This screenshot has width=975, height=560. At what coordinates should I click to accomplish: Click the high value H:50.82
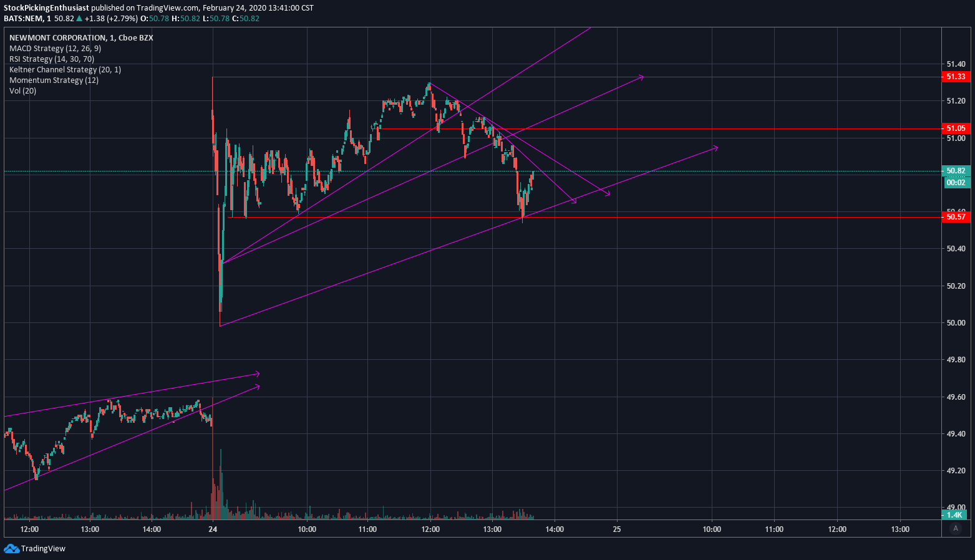[x=186, y=19]
